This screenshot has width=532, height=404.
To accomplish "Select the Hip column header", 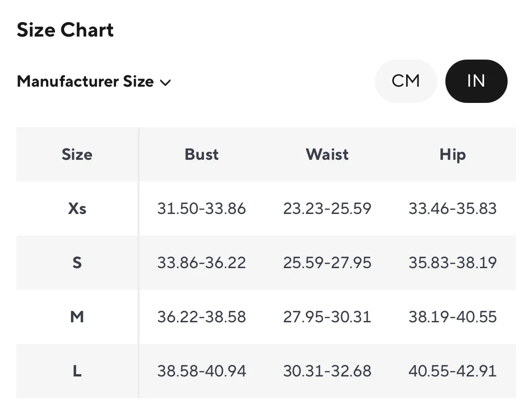I will [x=453, y=155].
